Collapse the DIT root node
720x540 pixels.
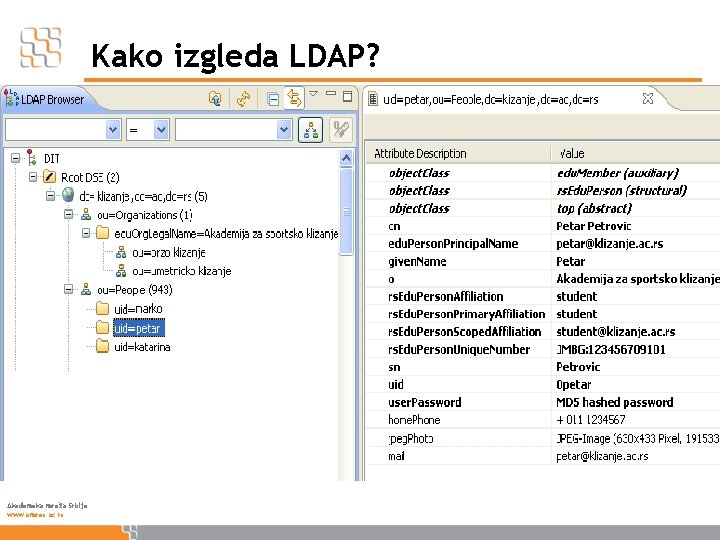tap(16, 158)
